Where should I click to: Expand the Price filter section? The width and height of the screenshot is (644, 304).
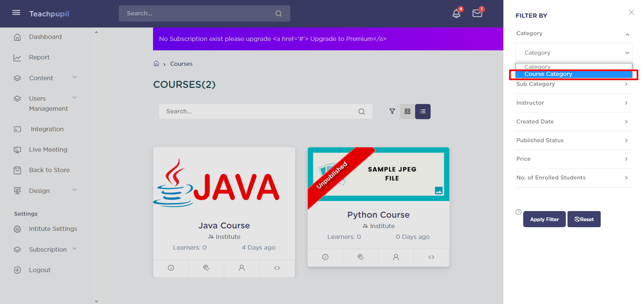[x=574, y=159]
